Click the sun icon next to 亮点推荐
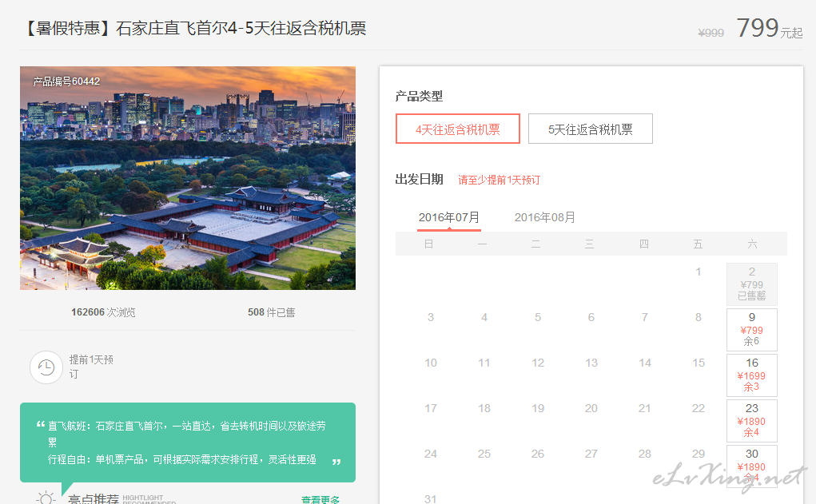The image size is (816, 504). pos(46,498)
